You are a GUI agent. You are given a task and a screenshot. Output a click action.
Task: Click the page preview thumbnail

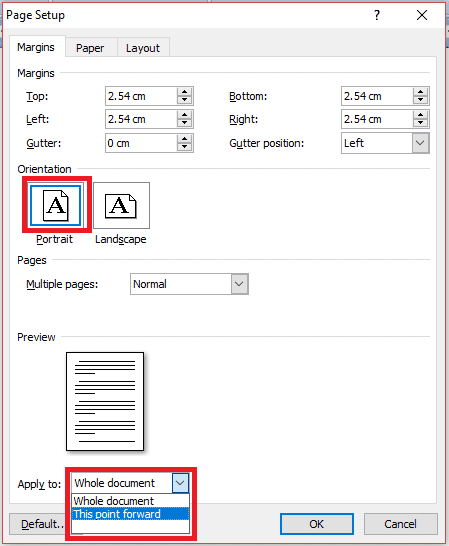coord(105,401)
